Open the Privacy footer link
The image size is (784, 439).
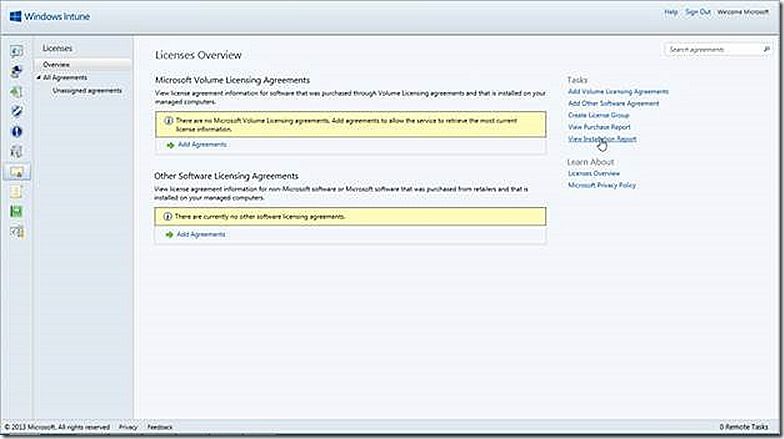pyautogui.click(x=128, y=427)
